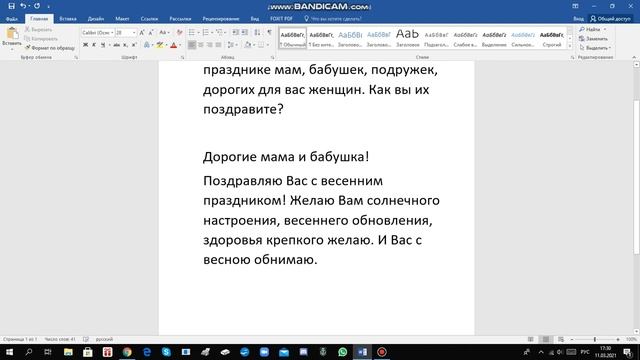Click the Заменить replace button

(x=593, y=39)
